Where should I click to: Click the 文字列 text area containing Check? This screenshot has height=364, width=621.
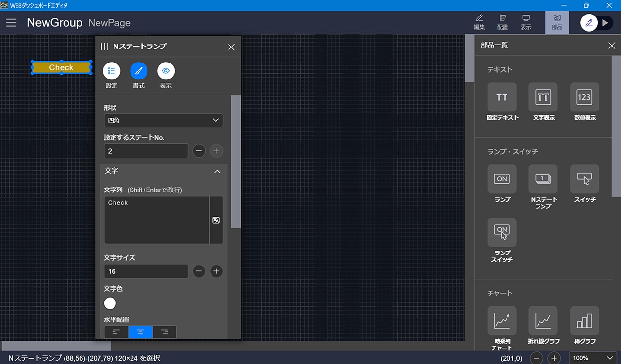[156, 220]
